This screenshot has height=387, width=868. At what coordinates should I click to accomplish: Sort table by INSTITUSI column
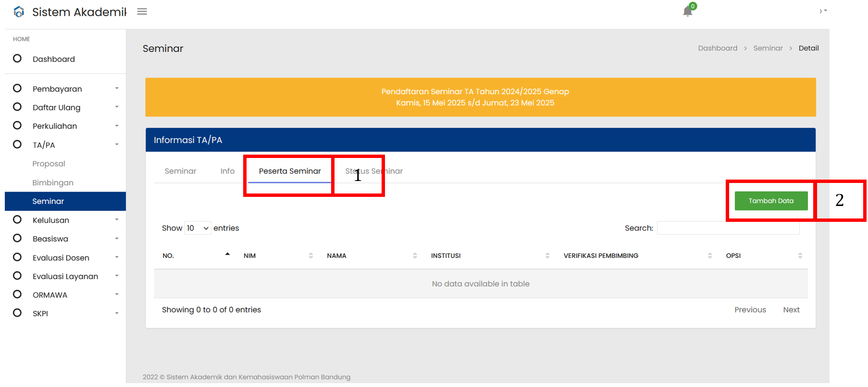pyautogui.click(x=489, y=255)
